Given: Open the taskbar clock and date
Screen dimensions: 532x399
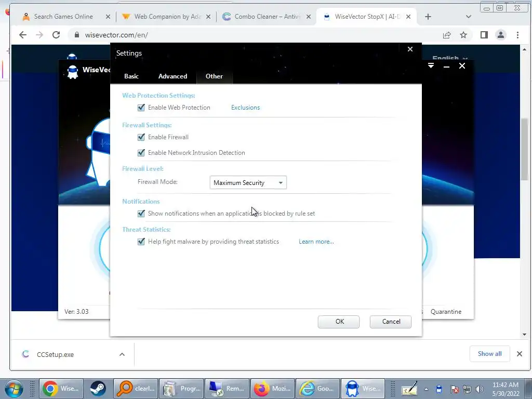Looking at the screenshot, I should (506, 389).
